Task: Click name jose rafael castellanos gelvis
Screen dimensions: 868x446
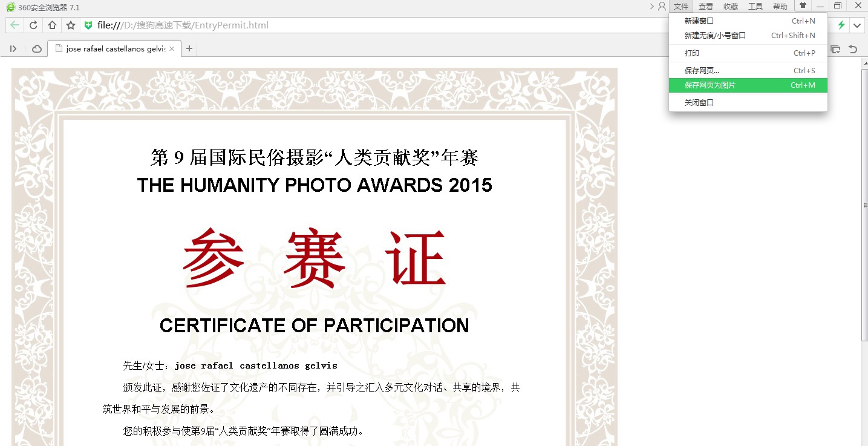Action: [256, 366]
